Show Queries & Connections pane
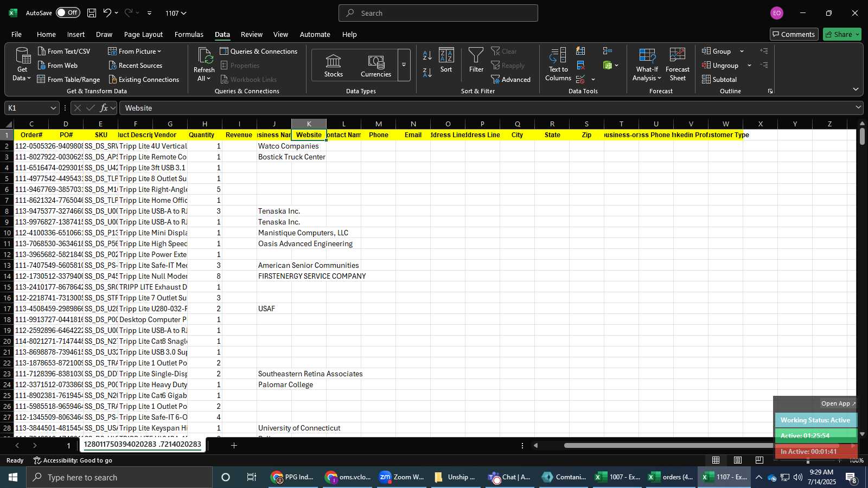 pyautogui.click(x=259, y=51)
